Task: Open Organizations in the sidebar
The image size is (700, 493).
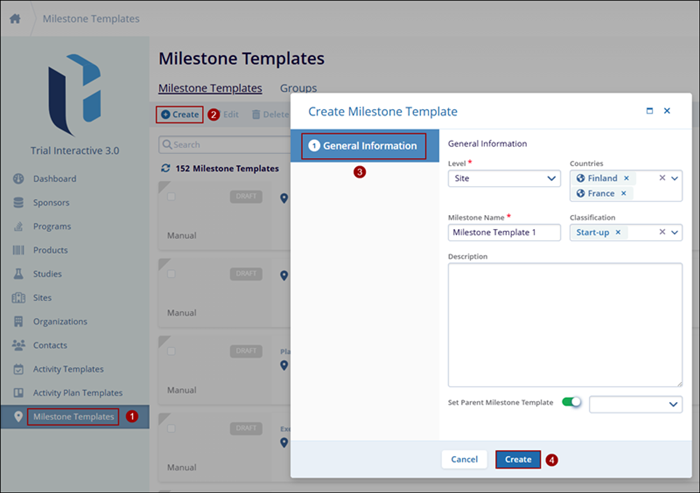Action: [60, 322]
